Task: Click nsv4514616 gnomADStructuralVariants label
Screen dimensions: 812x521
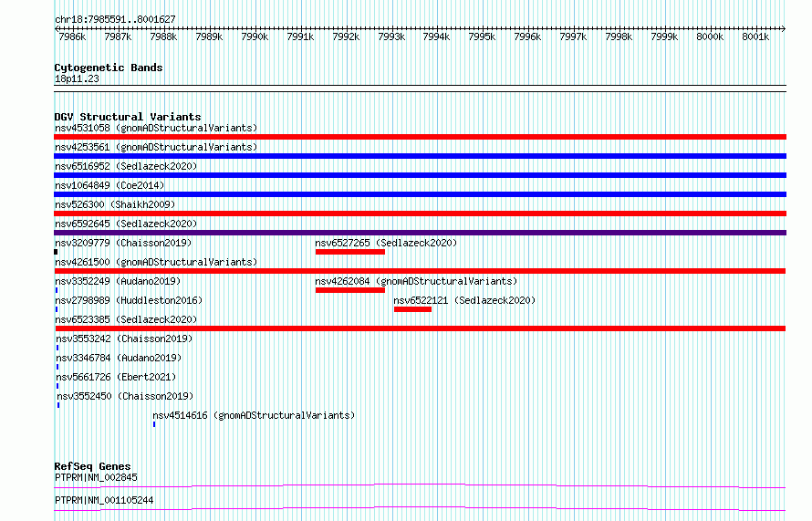Action: [254, 415]
